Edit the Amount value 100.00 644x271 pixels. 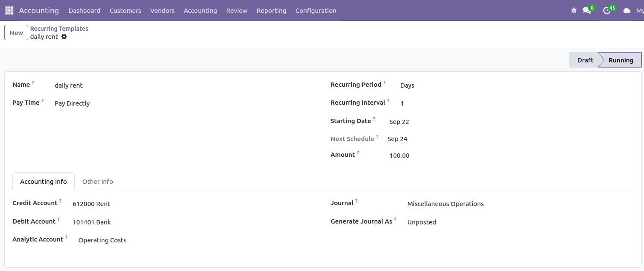399,156
